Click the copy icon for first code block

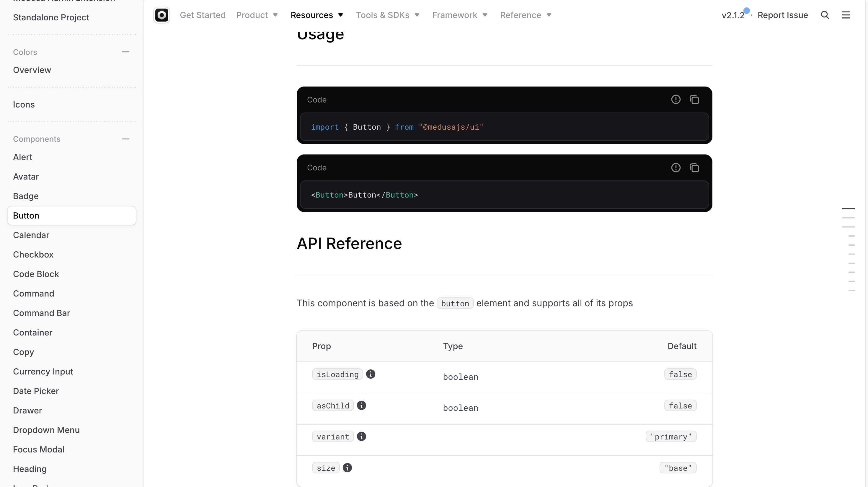pyautogui.click(x=694, y=100)
